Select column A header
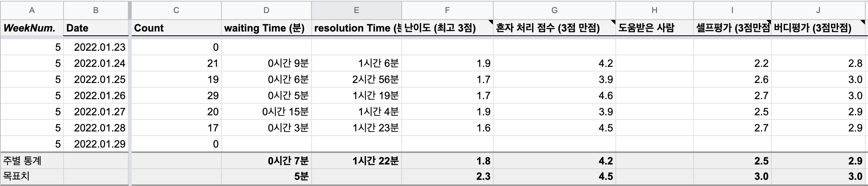The width and height of the screenshot is (868, 186). (32, 10)
